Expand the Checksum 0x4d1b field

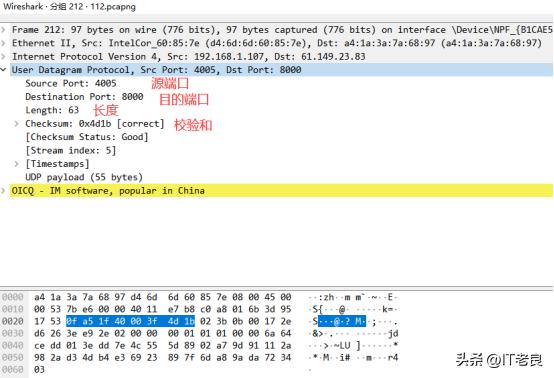(16, 124)
